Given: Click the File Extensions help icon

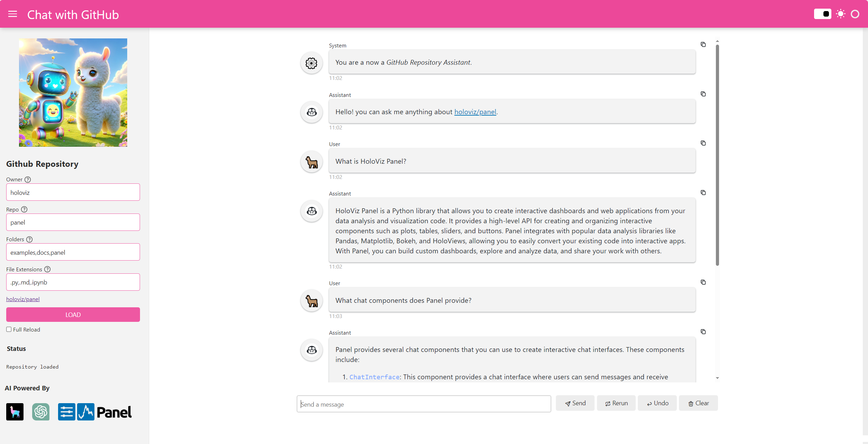Looking at the screenshot, I should 47,269.
